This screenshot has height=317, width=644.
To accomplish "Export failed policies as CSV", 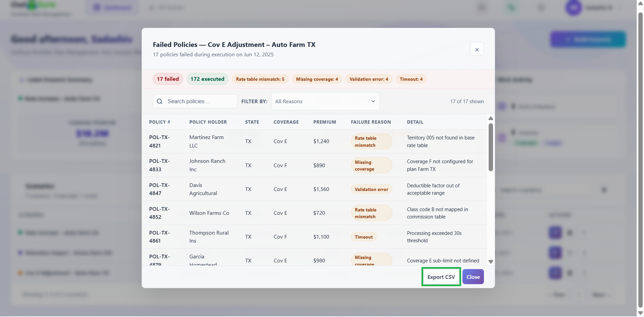I will point(441,277).
